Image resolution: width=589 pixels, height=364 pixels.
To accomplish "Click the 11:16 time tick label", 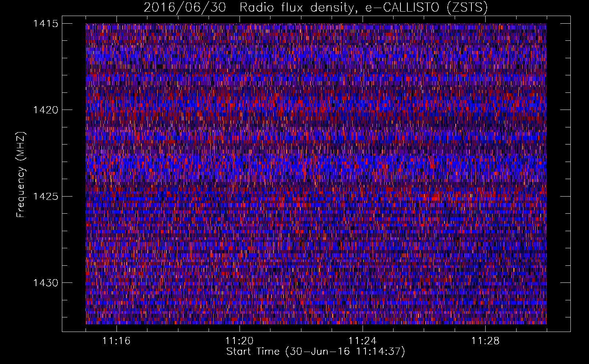I will (116, 341).
